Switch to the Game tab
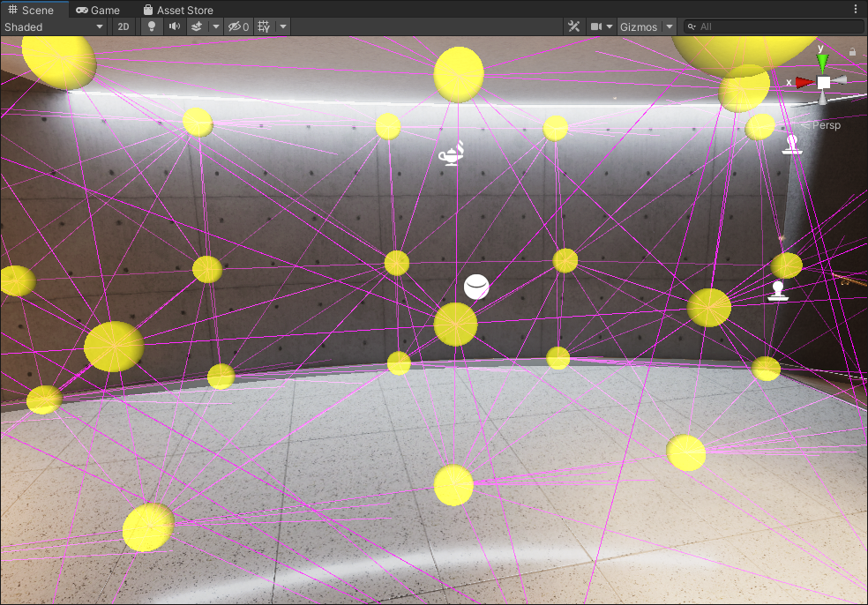 (x=98, y=10)
